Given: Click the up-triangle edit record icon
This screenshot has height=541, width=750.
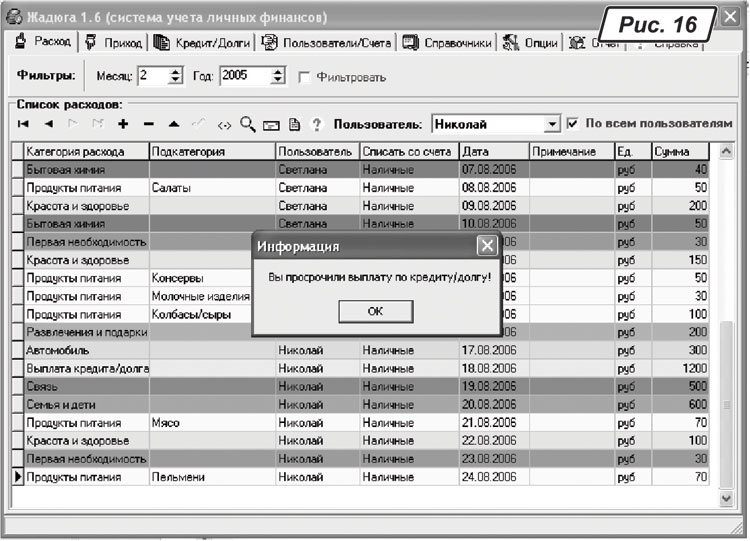Looking at the screenshot, I should [173, 124].
